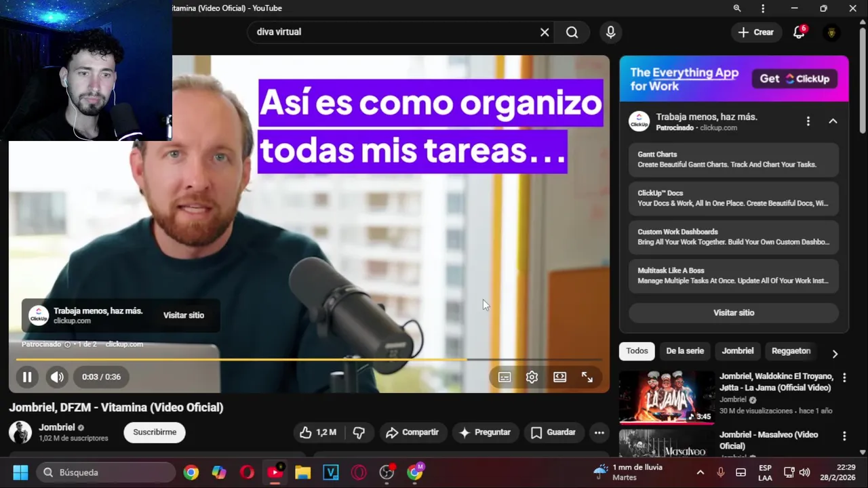This screenshot has width=868, height=488.
Task: Dislike the video with thumbs down
Action: coord(359,432)
